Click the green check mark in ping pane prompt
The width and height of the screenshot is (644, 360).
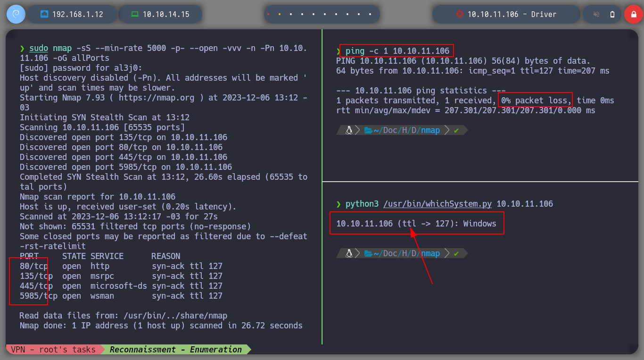(456, 130)
